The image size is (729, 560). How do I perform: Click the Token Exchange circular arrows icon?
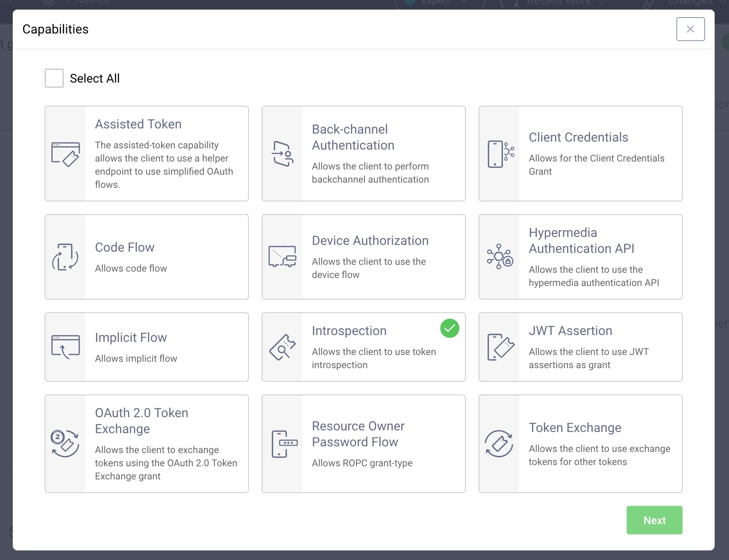(x=500, y=444)
